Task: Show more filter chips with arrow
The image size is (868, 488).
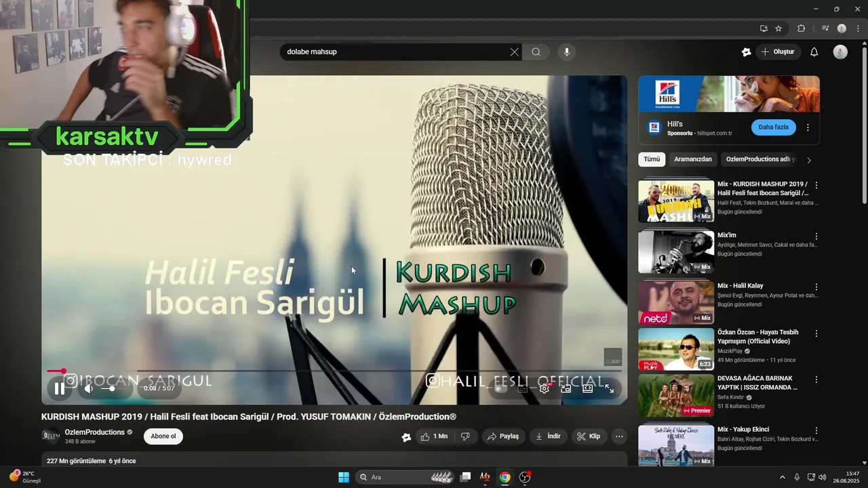Action: [x=808, y=160]
